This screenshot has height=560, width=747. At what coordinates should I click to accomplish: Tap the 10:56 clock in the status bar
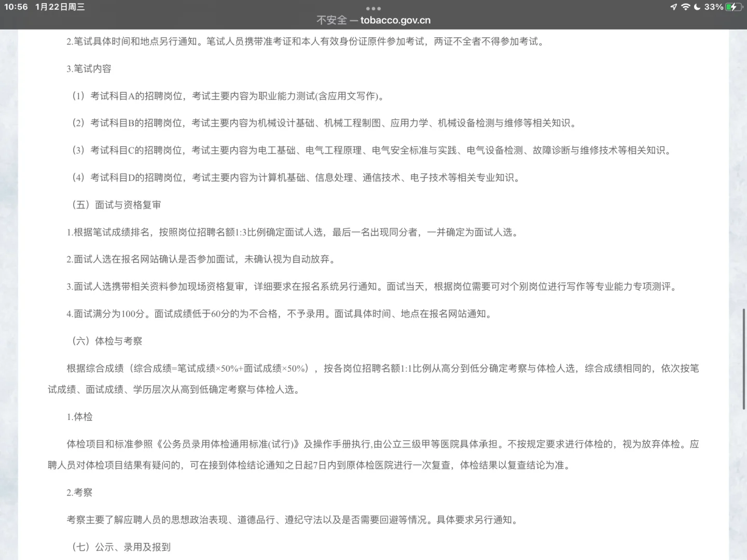[x=16, y=7]
